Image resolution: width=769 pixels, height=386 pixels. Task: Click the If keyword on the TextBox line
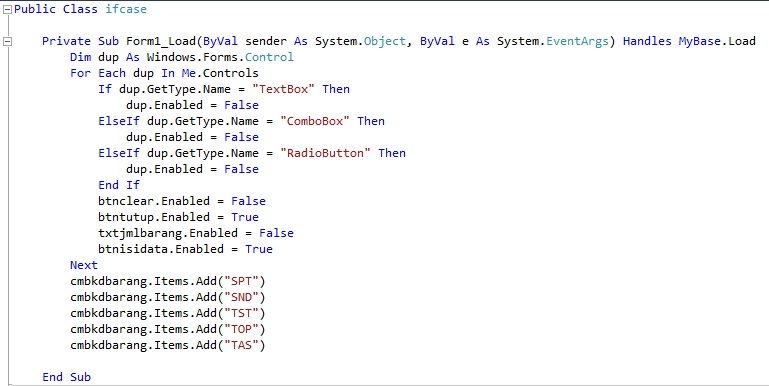[x=105, y=89]
